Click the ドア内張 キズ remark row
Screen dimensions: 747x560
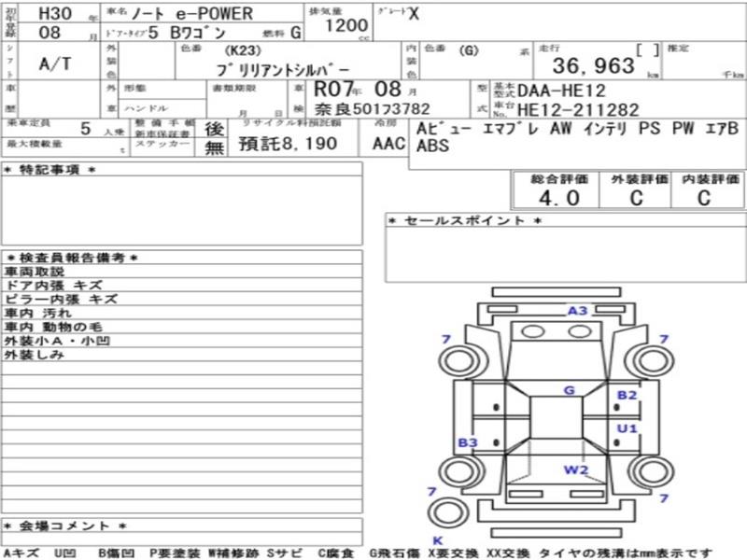coord(181,286)
